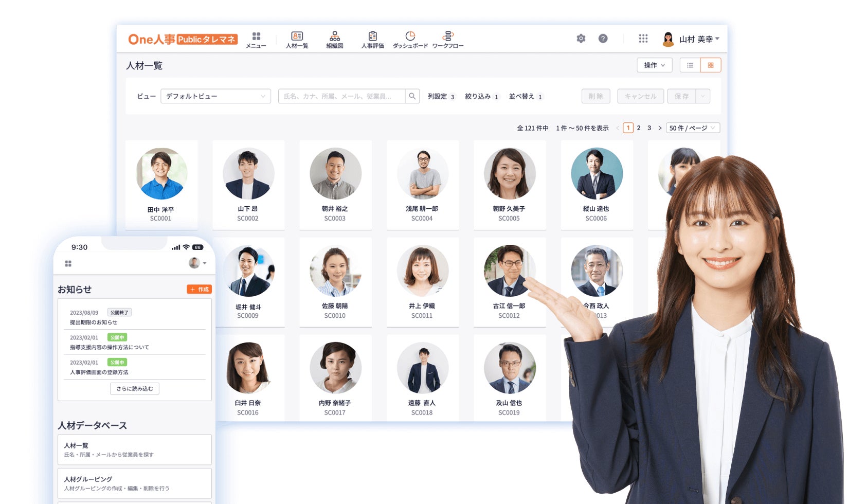Open the ワークフロー section
This screenshot has width=866, height=504.
pos(447,40)
